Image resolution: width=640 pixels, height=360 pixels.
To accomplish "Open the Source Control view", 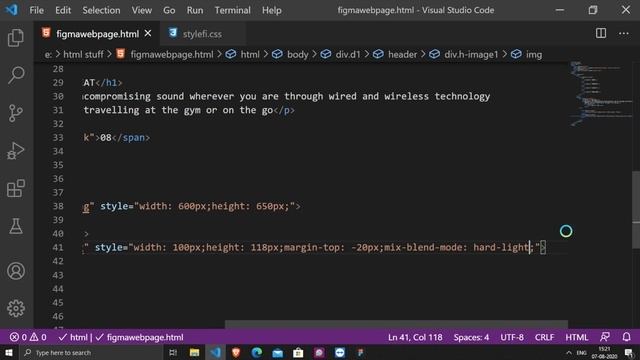I will (16, 113).
